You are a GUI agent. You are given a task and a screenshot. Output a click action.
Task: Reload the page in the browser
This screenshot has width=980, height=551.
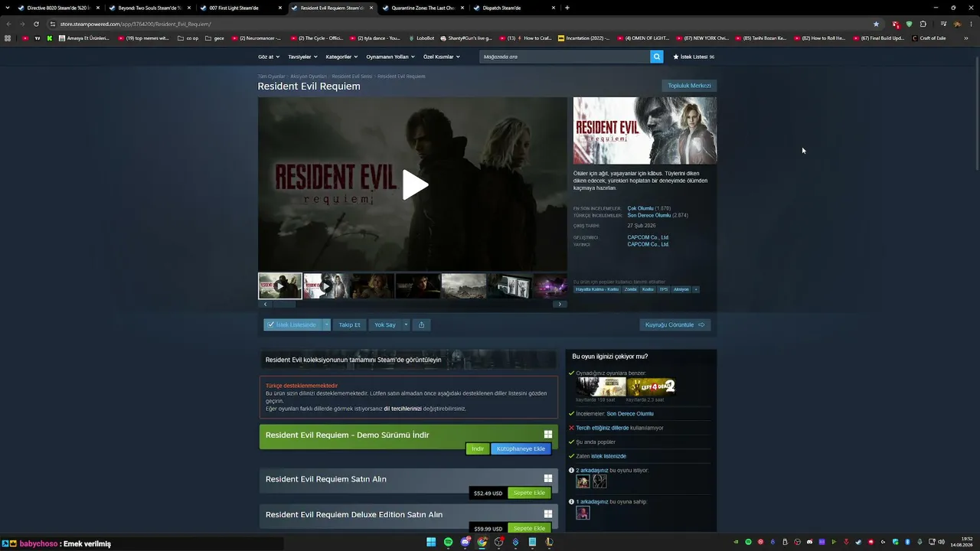click(36, 24)
